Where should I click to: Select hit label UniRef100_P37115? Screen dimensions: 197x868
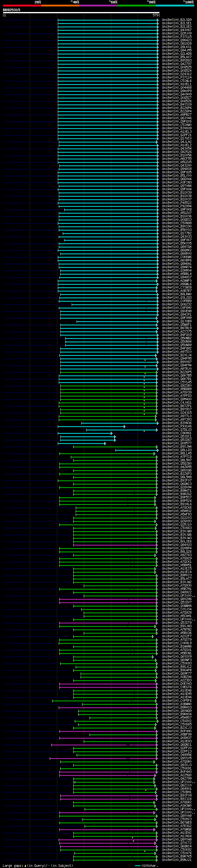coord(177,37)
